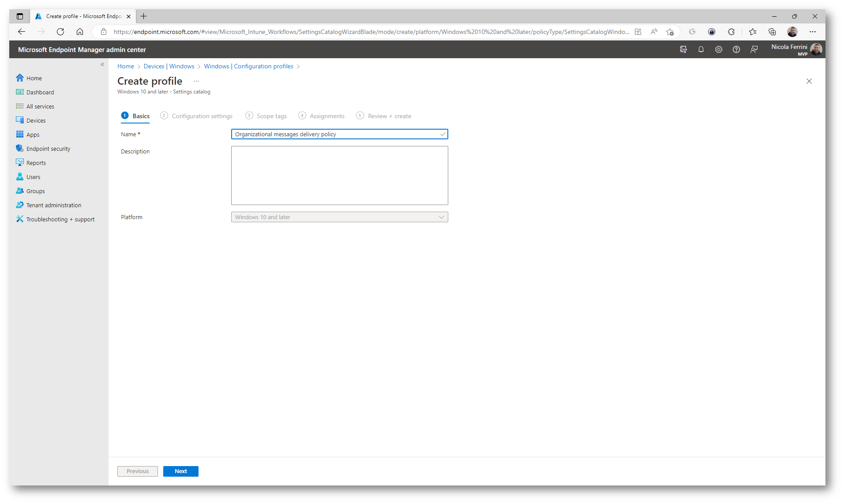Image resolution: width=844 pixels, height=504 pixels.
Task: Go to Devices in the sidebar
Action: (x=31, y=120)
